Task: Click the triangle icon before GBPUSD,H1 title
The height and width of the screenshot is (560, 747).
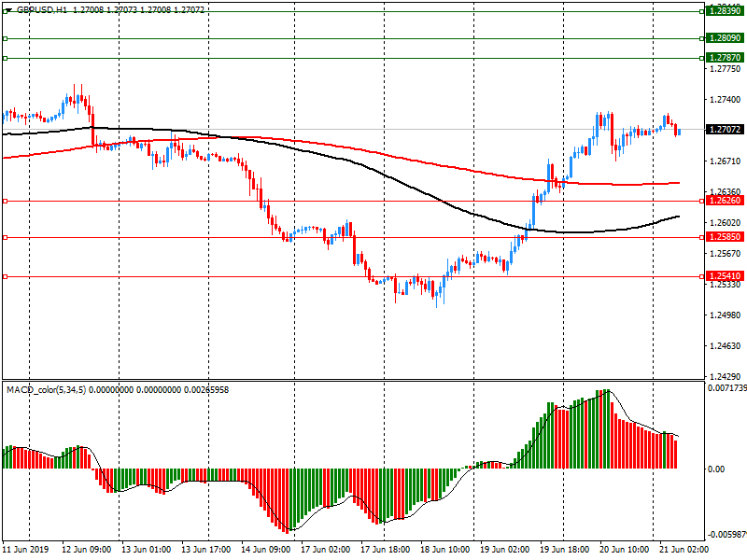Action: coord(8,10)
